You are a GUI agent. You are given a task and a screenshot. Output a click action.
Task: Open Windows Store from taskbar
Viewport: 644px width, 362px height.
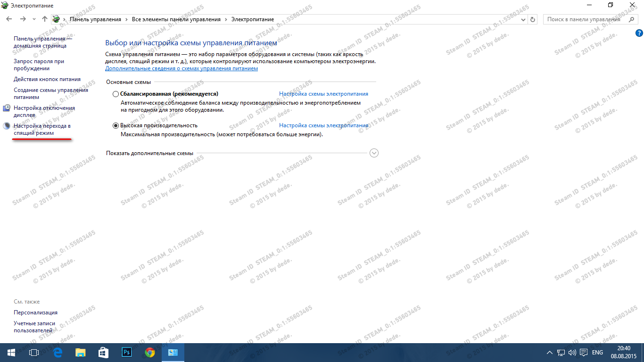(103, 353)
